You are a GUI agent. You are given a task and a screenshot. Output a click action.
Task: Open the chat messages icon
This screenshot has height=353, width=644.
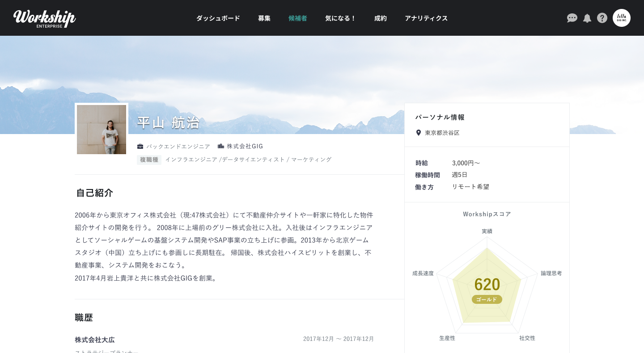572,18
